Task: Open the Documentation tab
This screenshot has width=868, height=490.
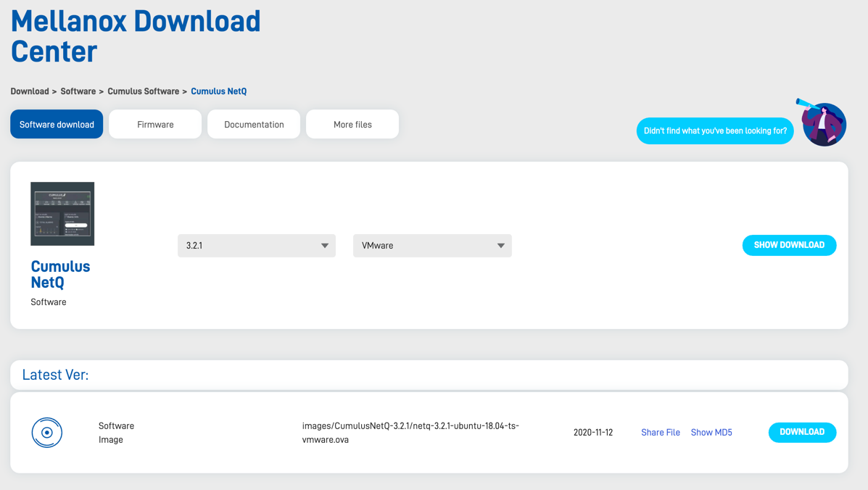Action: [254, 125]
